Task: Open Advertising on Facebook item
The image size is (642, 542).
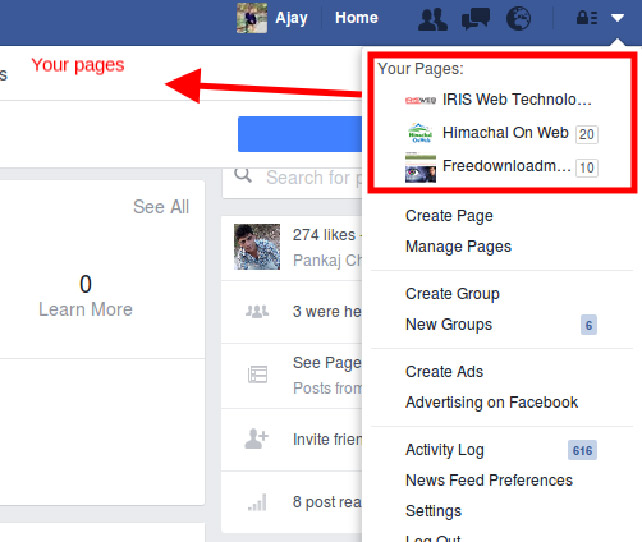Action: [x=491, y=402]
